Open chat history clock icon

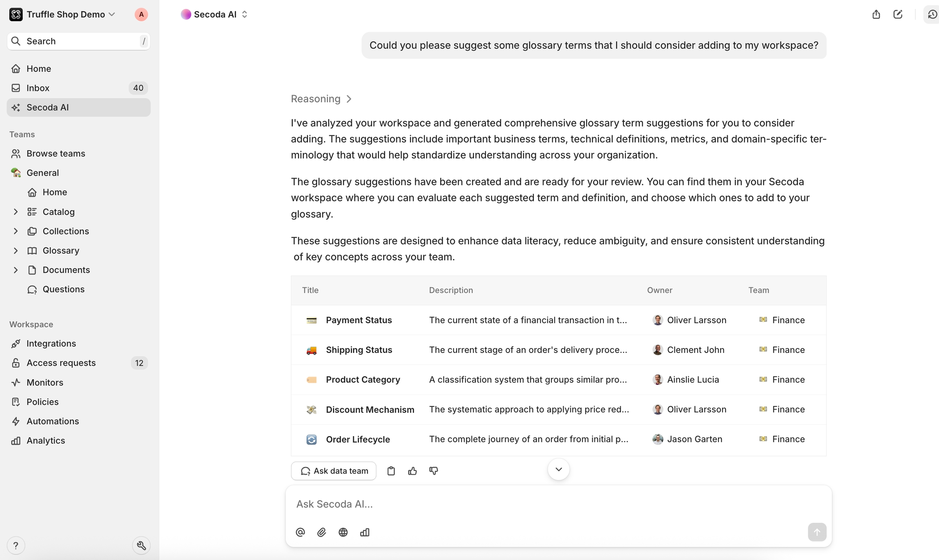[932, 15]
